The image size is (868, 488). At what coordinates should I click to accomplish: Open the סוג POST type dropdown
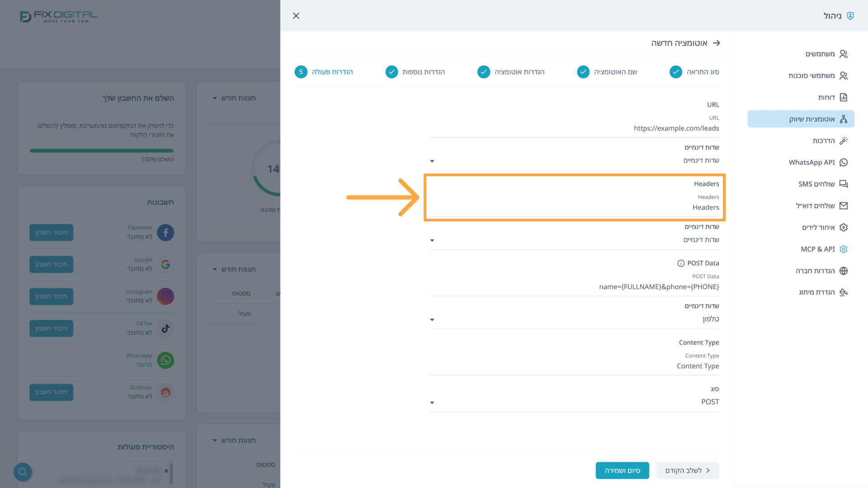(574, 402)
